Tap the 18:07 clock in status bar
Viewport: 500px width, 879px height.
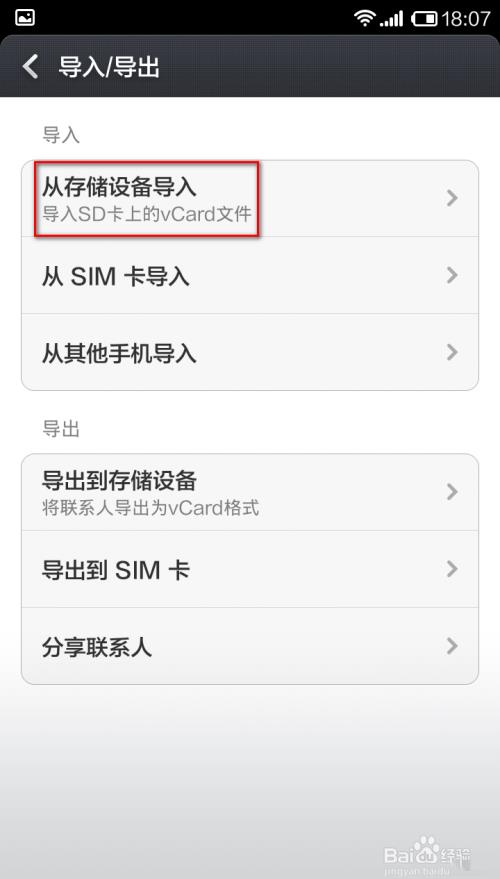click(x=465, y=19)
